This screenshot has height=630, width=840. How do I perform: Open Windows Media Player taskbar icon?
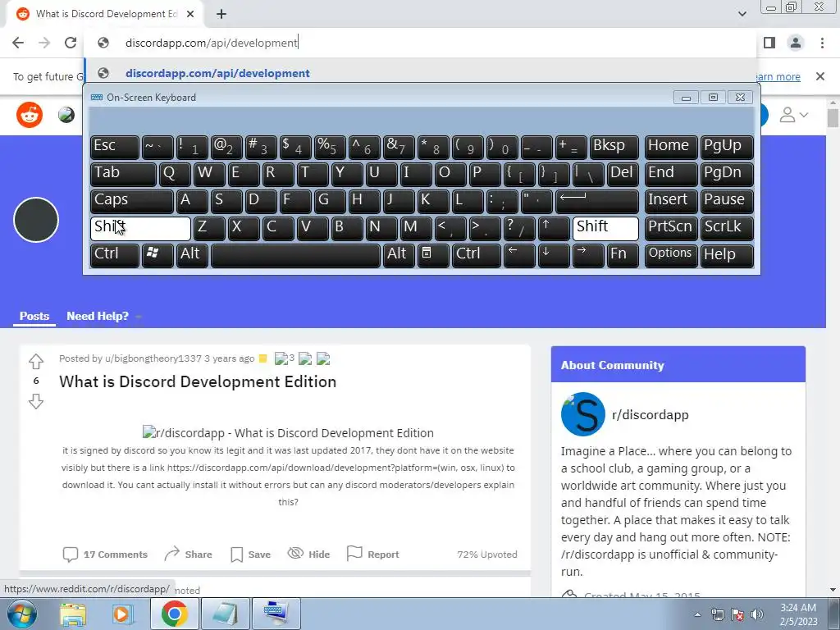123,614
